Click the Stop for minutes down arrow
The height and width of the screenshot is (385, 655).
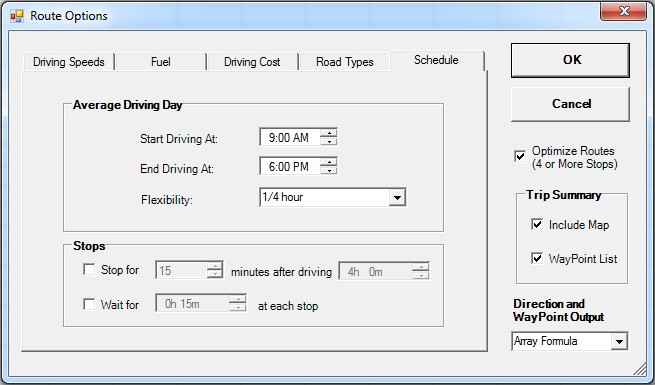point(215,274)
